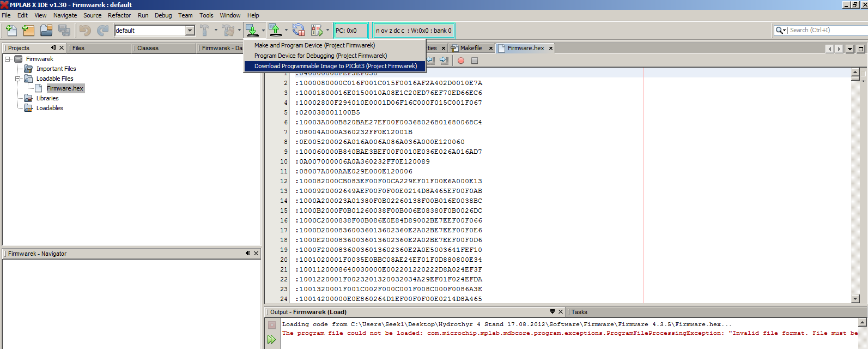This screenshot has height=349, width=868.
Task: Click the New Project icon
Action: point(28,31)
